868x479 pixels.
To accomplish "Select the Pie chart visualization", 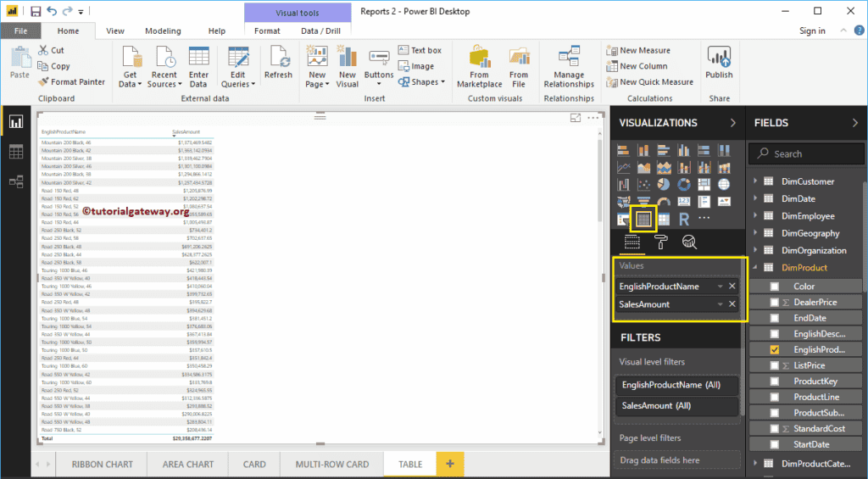I will 663,185.
